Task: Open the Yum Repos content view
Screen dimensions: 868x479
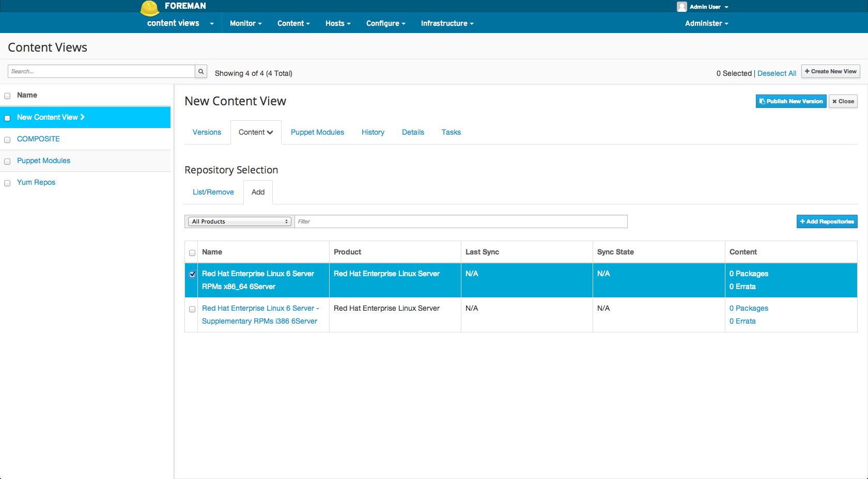Action: pos(36,182)
